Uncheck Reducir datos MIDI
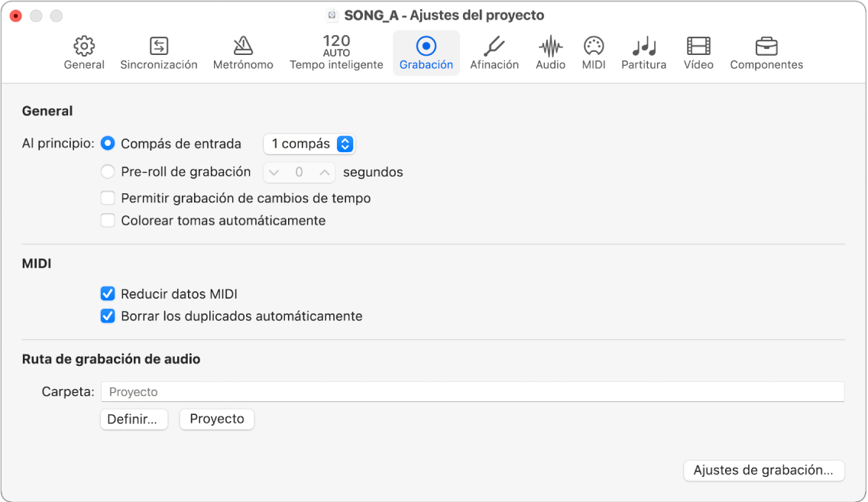The height and width of the screenshot is (502, 868). pos(108,293)
